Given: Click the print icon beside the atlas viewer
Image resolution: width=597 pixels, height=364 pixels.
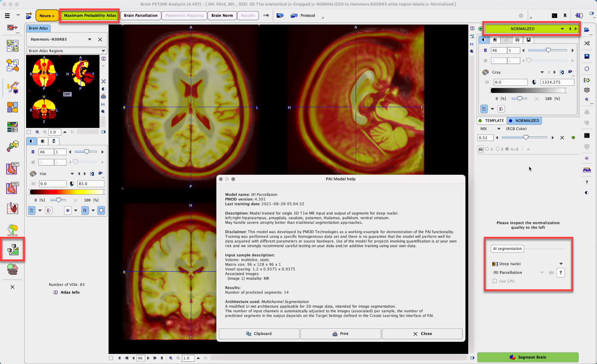Looking at the screenshot, I should tap(103, 97).
